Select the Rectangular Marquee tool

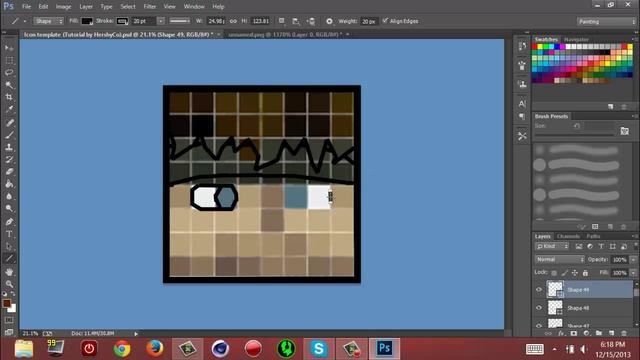tap(9, 60)
